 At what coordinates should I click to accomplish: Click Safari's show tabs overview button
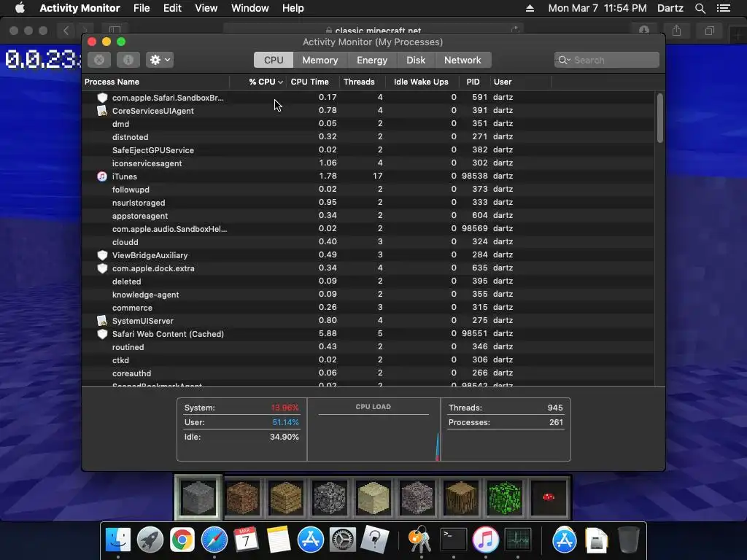tap(709, 31)
